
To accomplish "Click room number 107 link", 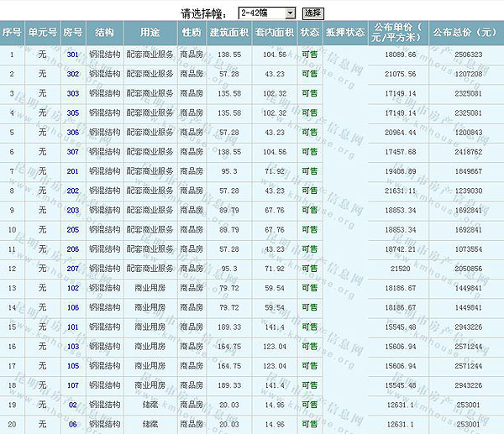I will pyautogui.click(x=73, y=385).
